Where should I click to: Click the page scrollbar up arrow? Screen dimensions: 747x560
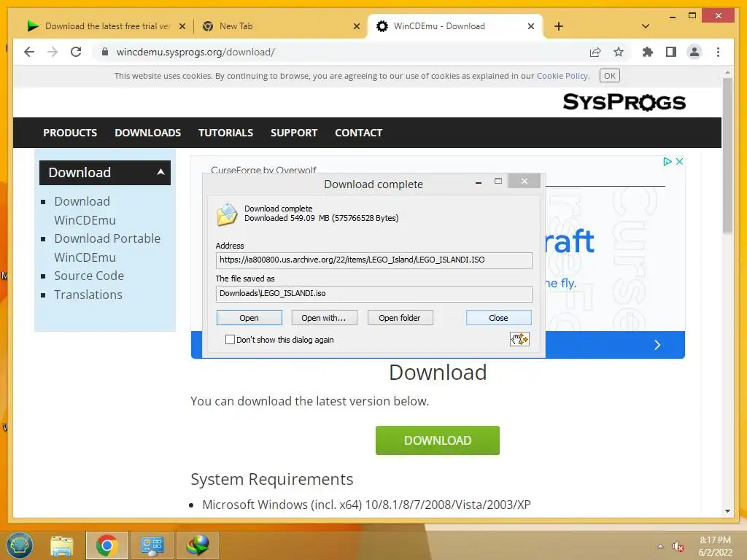tap(727, 73)
